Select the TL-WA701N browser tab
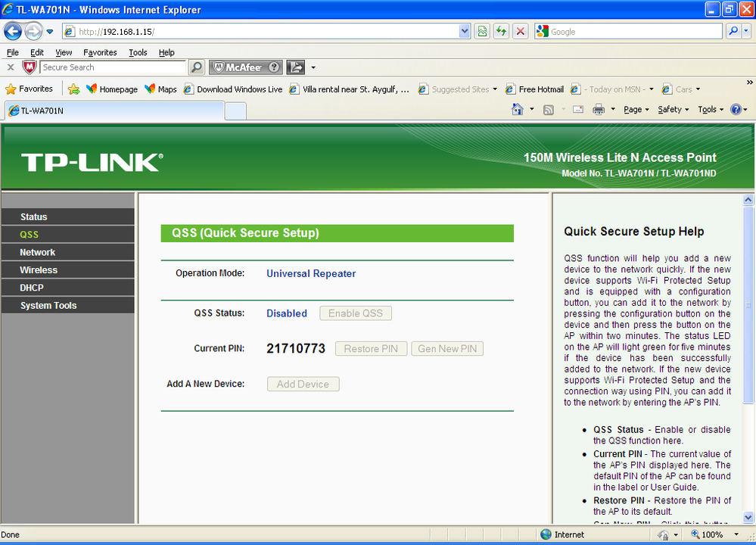The image size is (756, 545). pos(114,111)
